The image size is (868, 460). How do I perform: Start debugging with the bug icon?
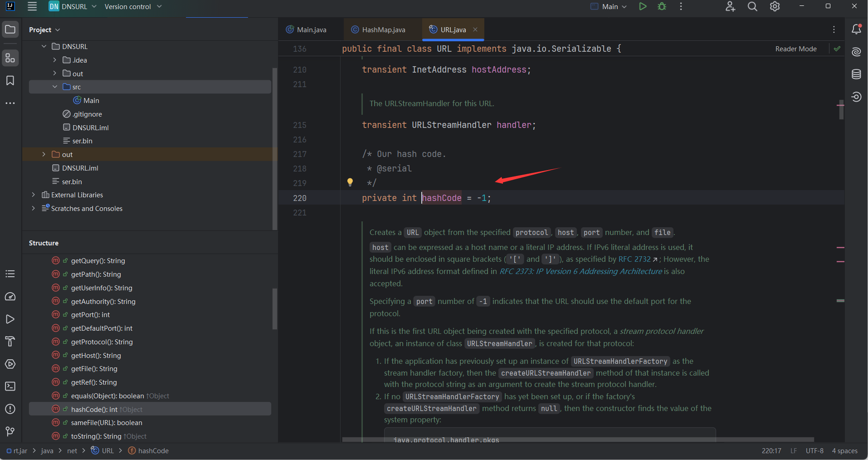coord(662,6)
